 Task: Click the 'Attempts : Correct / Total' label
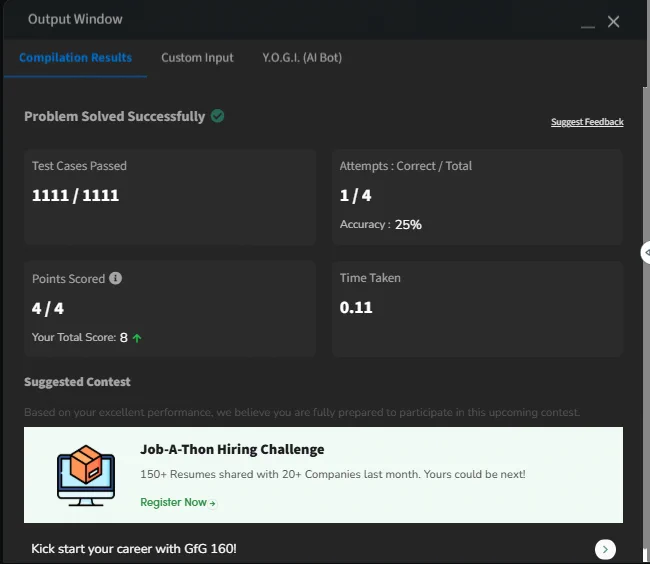(x=405, y=166)
